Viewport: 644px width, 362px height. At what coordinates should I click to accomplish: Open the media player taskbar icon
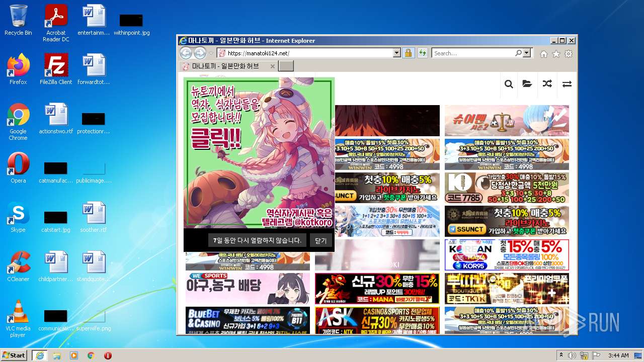click(x=74, y=355)
